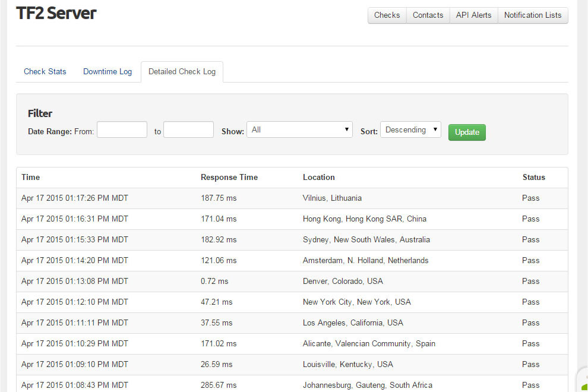This screenshot has width=588, height=392.
Task: Select the timestamp Apr 17 2015 01:10:29 PM MDT
Action: coord(75,344)
